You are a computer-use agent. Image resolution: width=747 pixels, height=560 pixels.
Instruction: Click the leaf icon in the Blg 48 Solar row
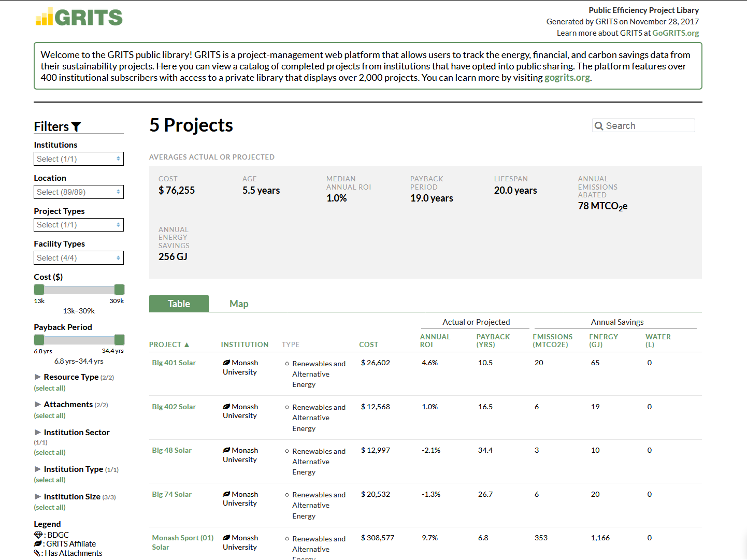pyautogui.click(x=226, y=450)
